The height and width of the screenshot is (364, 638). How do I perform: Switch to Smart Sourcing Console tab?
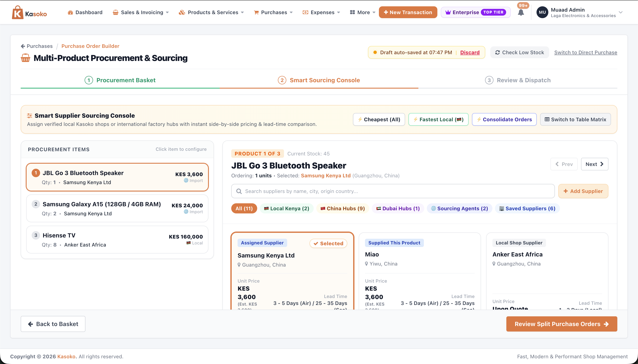319,80
